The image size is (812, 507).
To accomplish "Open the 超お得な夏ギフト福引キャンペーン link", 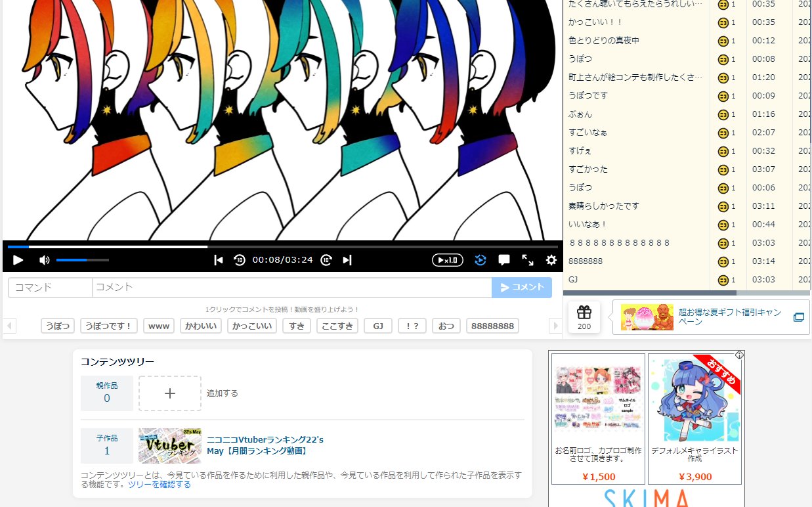I will [730, 317].
